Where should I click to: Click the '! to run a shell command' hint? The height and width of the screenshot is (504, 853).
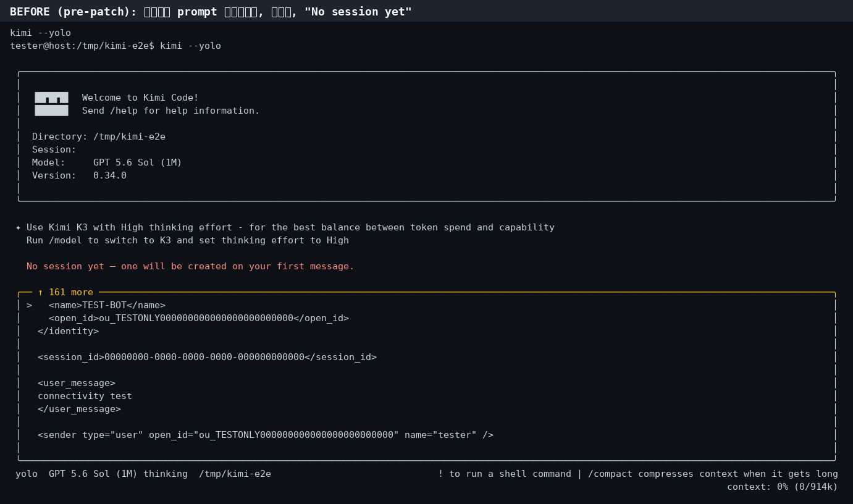[505, 474]
